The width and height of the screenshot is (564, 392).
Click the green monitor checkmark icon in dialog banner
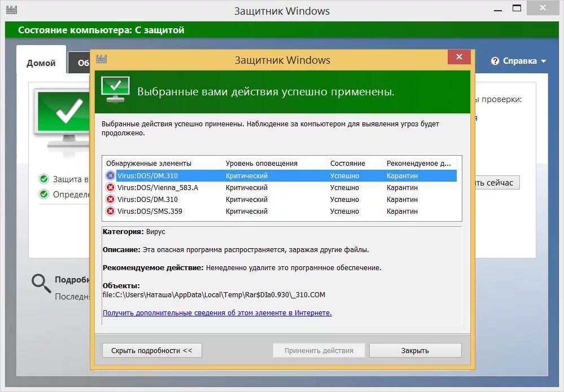(x=116, y=90)
